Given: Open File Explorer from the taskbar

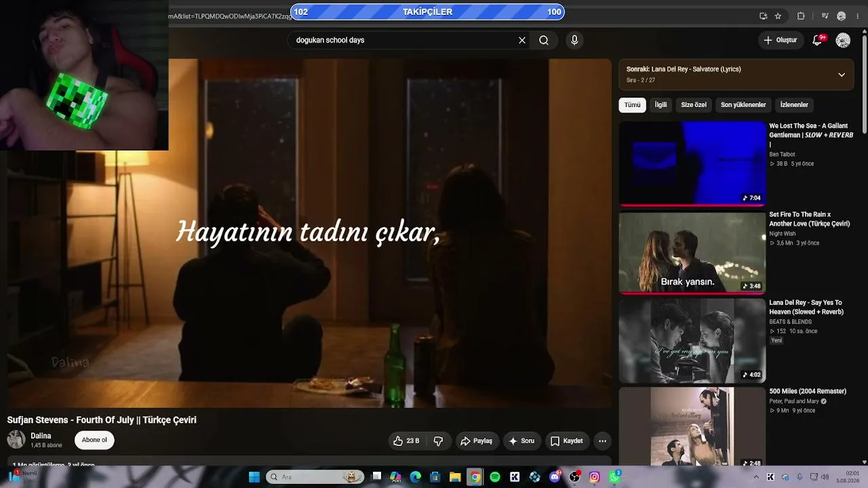Looking at the screenshot, I should coord(455,477).
